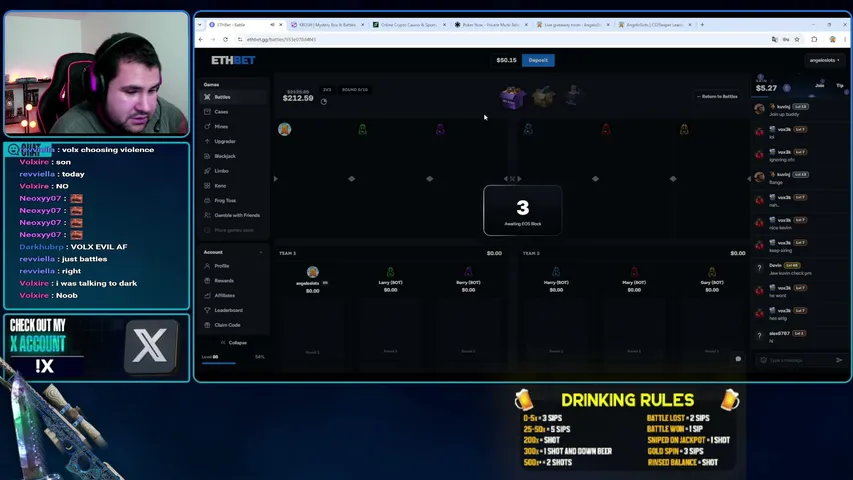The width and height of the screenshot is (853, 480).
Task: Open the Battles game in sidebar
Action: click(x=233, y=97)
